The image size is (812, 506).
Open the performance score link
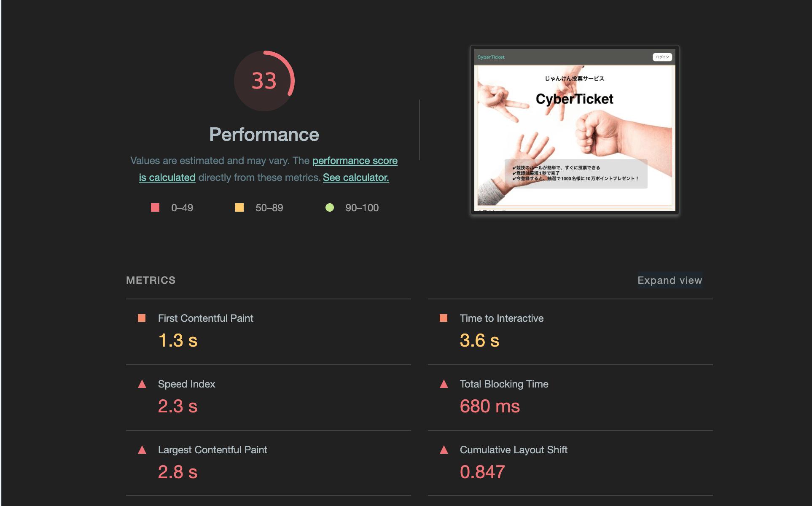[355, 161]
